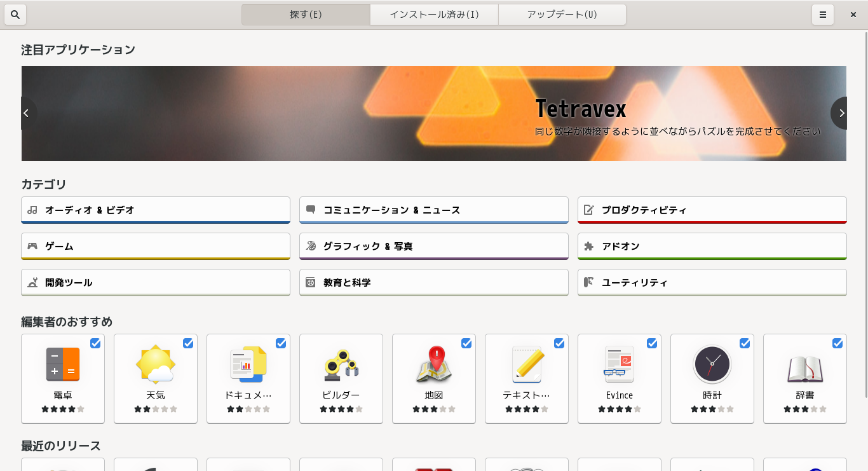Click the puzzle piece icon of アドオン
Screen dimensions: 868x471
point(589,246)
